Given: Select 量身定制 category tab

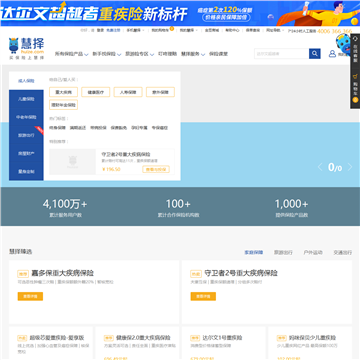Looking at the screenshot, I should [x=26, y=172].
